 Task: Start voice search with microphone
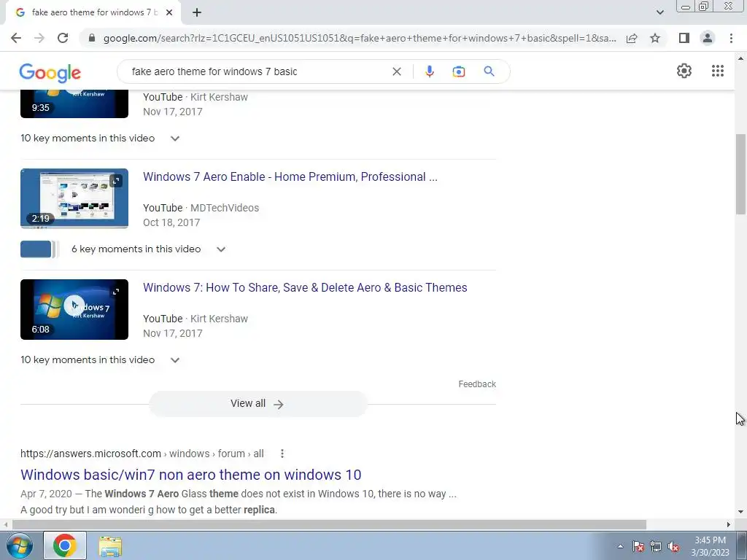429,71
